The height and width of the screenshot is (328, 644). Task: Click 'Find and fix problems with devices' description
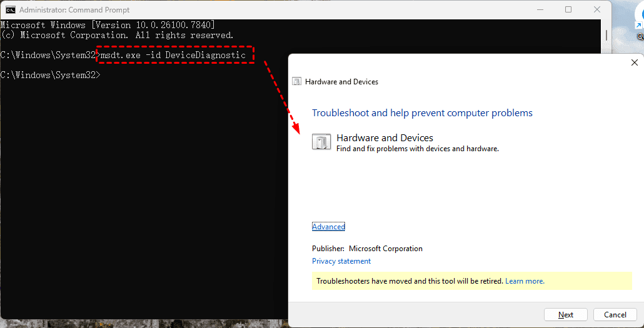tap(417, 149)
